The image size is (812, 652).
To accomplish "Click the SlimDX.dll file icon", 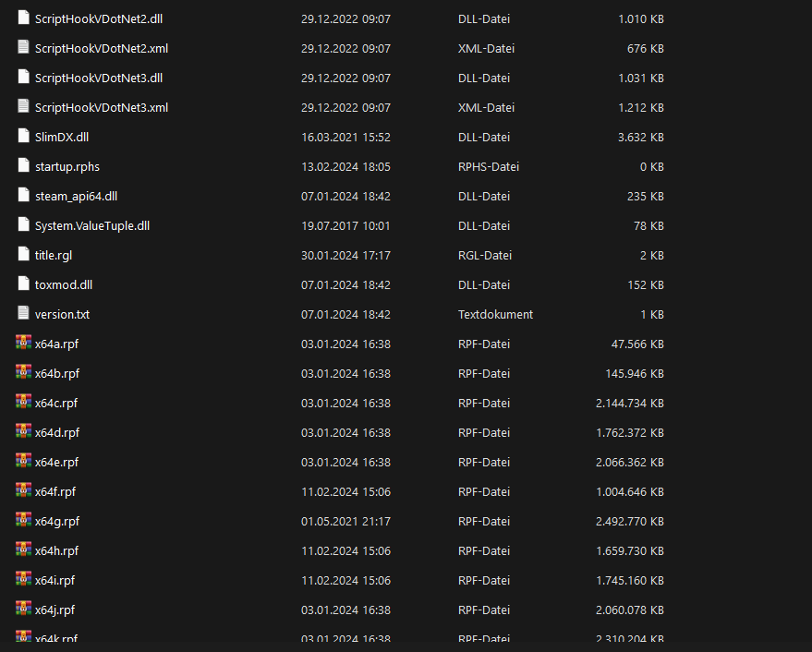I will [24, 137].
